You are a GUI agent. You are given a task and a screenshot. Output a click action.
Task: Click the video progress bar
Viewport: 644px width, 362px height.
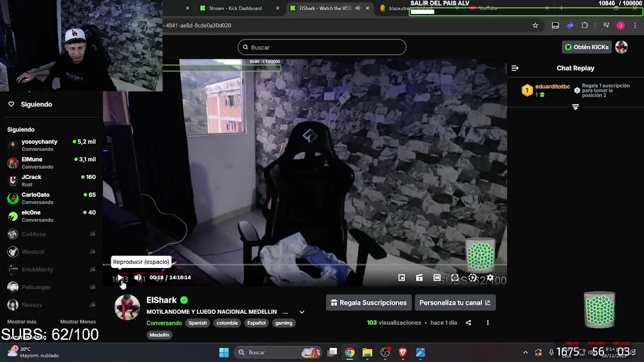coord(305,264)
